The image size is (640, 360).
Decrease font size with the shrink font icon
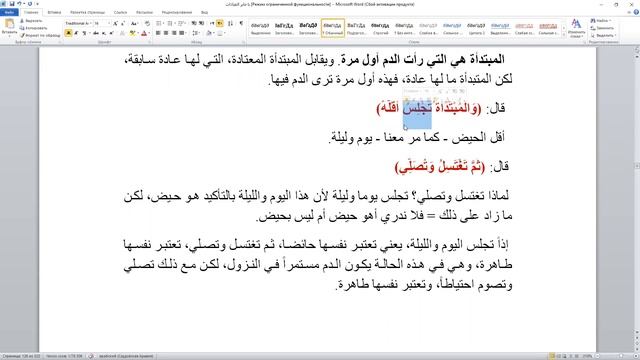click(x=123, y=24)
